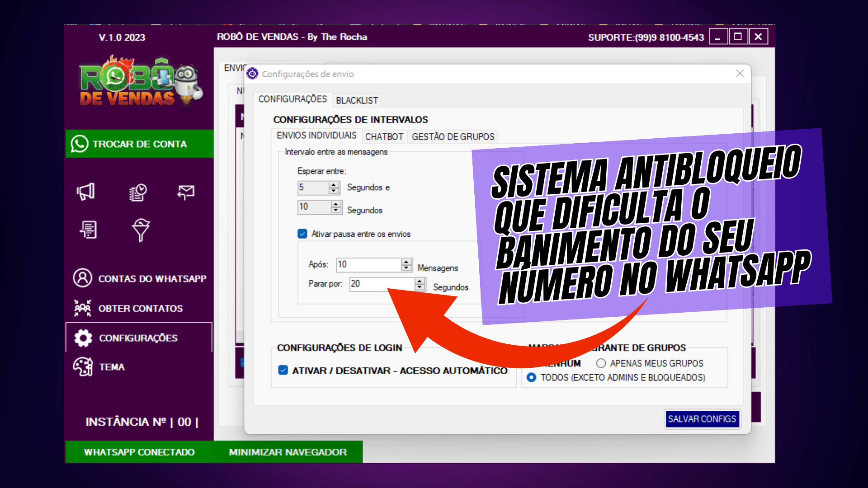Viewport: 868px width, 488px height.
Task: Switch to the Blacklist tab
Action: click(x=357, y=100)
